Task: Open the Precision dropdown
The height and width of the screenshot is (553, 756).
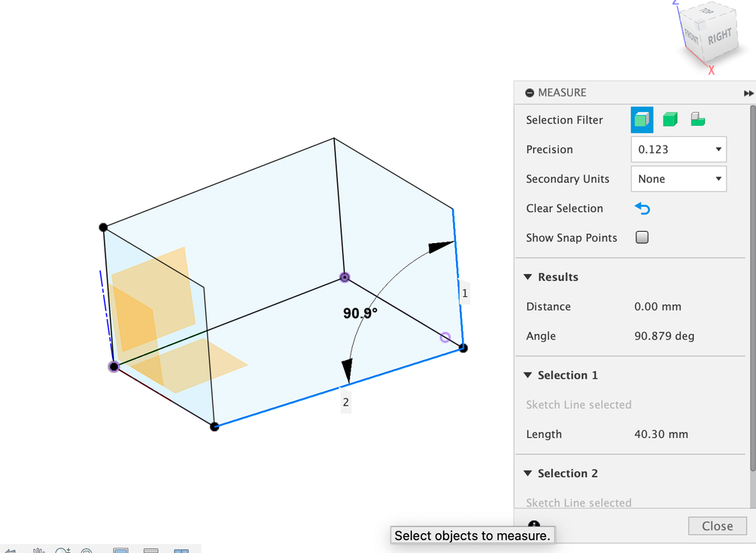Action: pos(678,149)
